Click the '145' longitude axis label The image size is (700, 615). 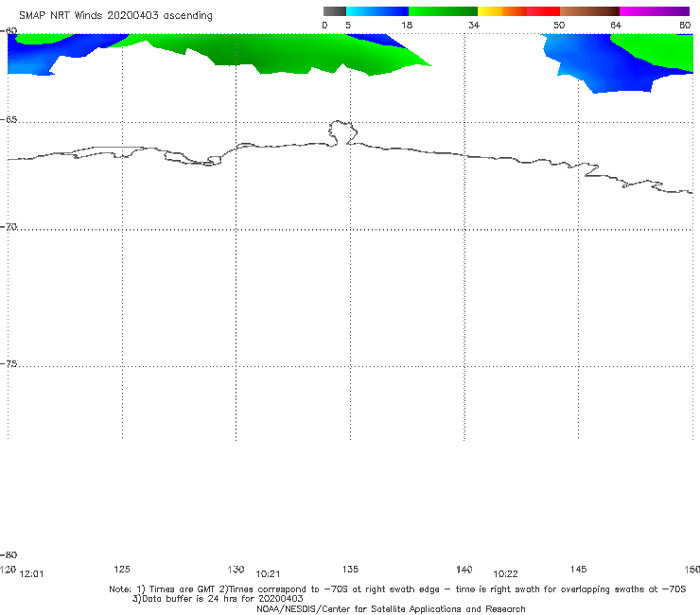(x=579, y=569)
